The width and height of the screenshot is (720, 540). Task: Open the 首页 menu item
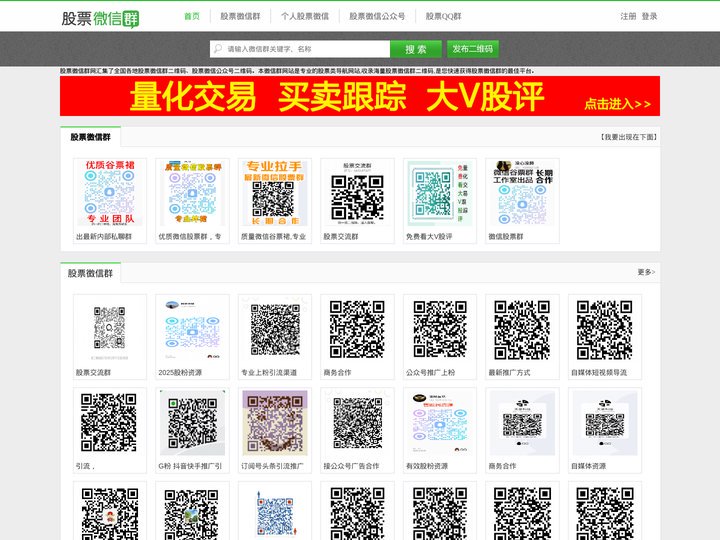click(192, 16)
